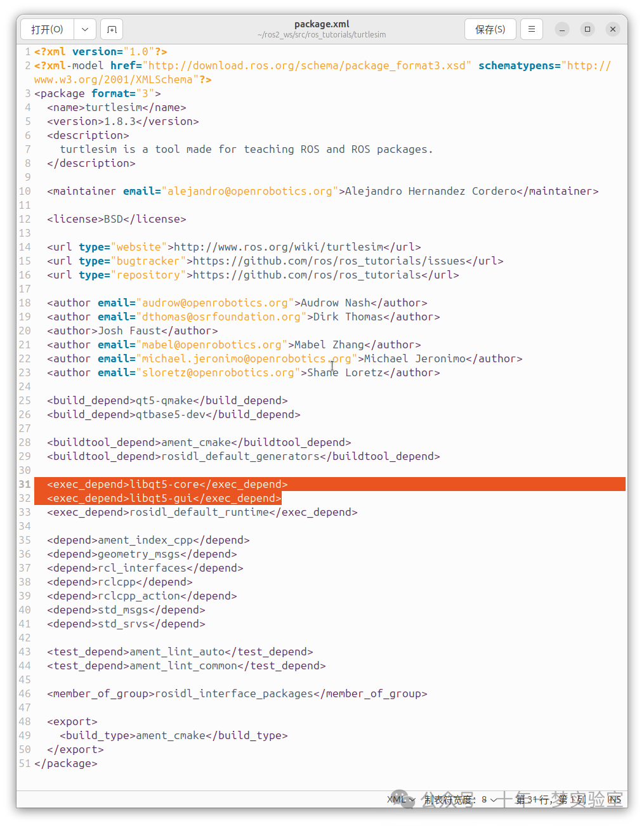Click the ament_cmake buildtool_depend line

tap(199, 442)
